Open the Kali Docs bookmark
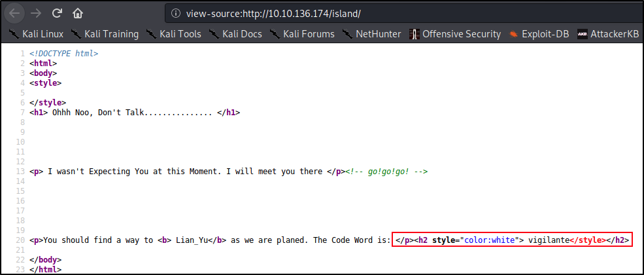 point(235,34)
